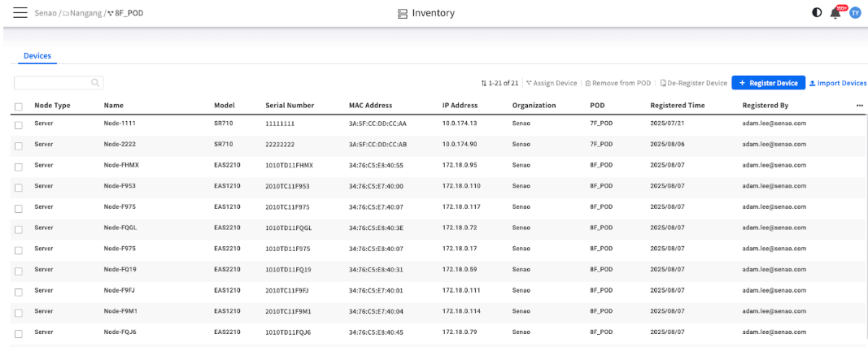Toggle the dark/light contrast theme icon

tap(817, 13)
